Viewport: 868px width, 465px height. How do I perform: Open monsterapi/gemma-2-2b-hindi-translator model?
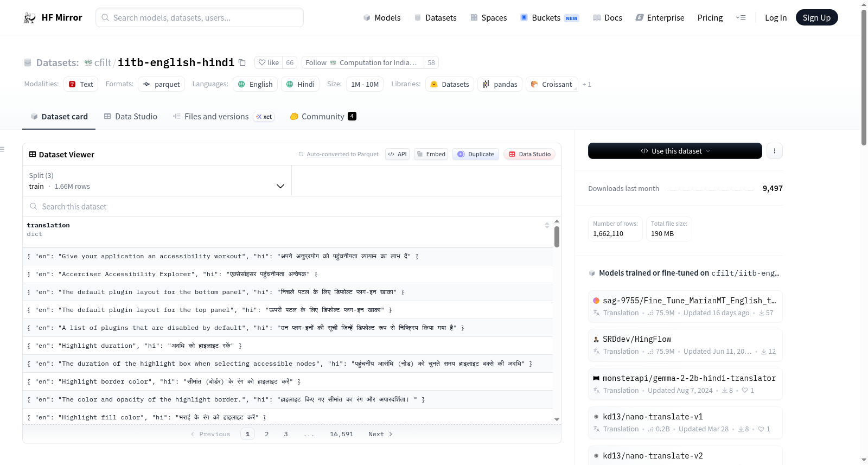pyautogui.click(x=685, y=384)
